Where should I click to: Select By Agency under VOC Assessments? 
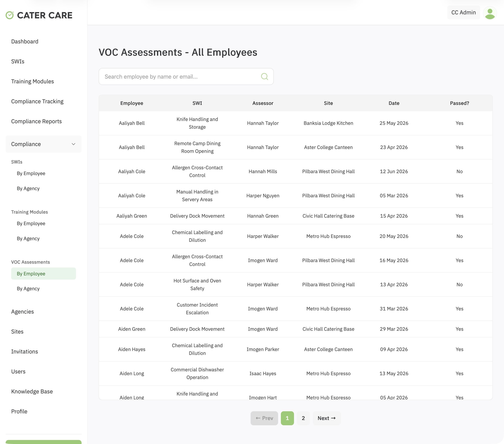[28, 289]
